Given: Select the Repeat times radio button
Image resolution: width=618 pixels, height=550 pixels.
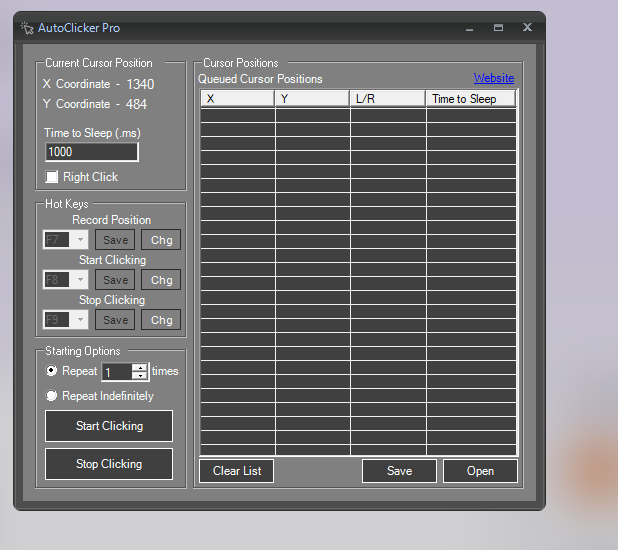Looking at the screenshot, I should [51, 371].
